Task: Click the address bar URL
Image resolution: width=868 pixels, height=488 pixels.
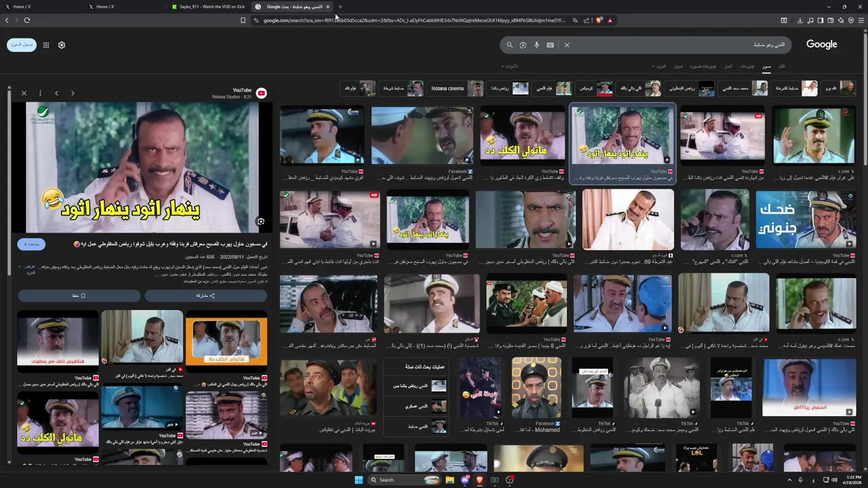Action: click(x=414, y=20)
